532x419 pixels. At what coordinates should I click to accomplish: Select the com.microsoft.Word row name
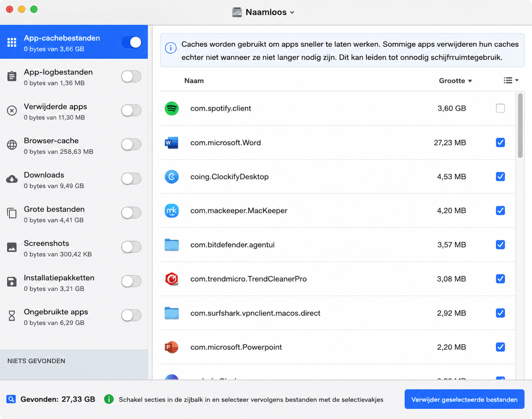(226, 143)
